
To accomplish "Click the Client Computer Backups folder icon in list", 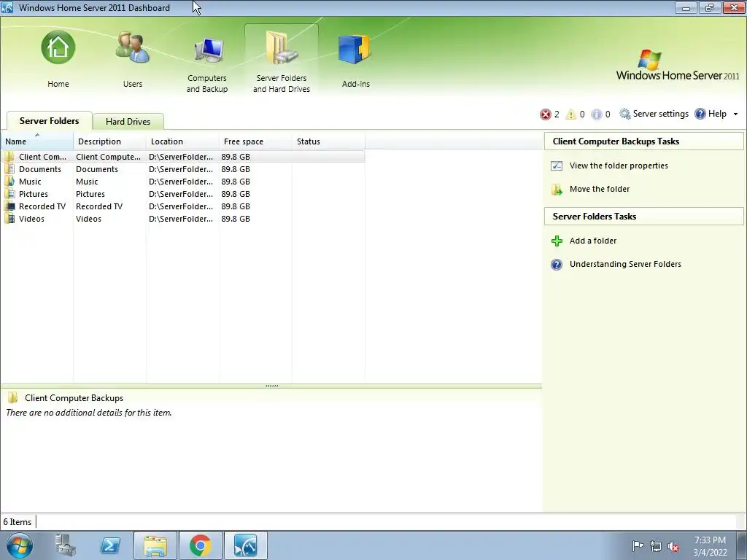I will pyautogui.click(x=9, y=157).
